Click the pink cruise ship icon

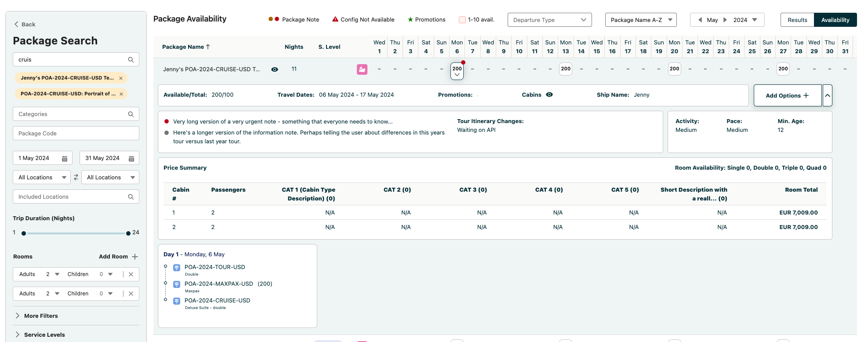tap(362, 69)
